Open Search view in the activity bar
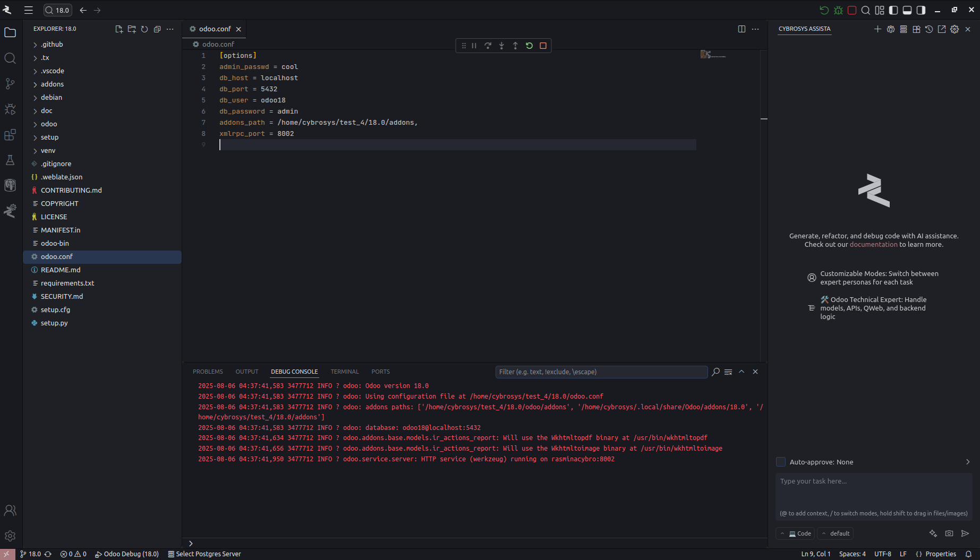 (x=10, y=58)
